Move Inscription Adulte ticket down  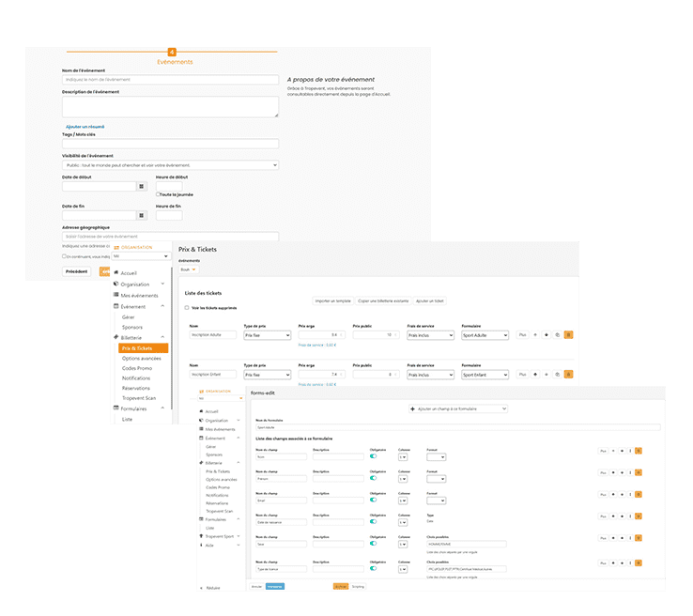click(547, 335)
